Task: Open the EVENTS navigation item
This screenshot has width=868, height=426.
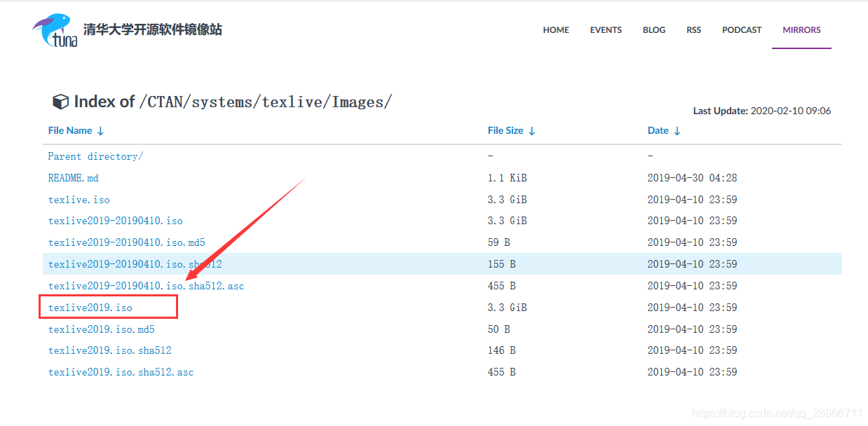Action: 606,30
